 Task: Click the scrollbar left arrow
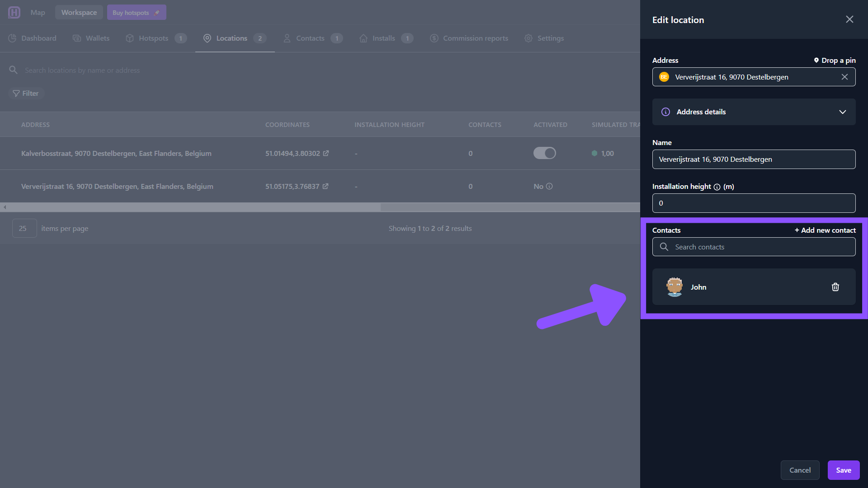(5, 207)
